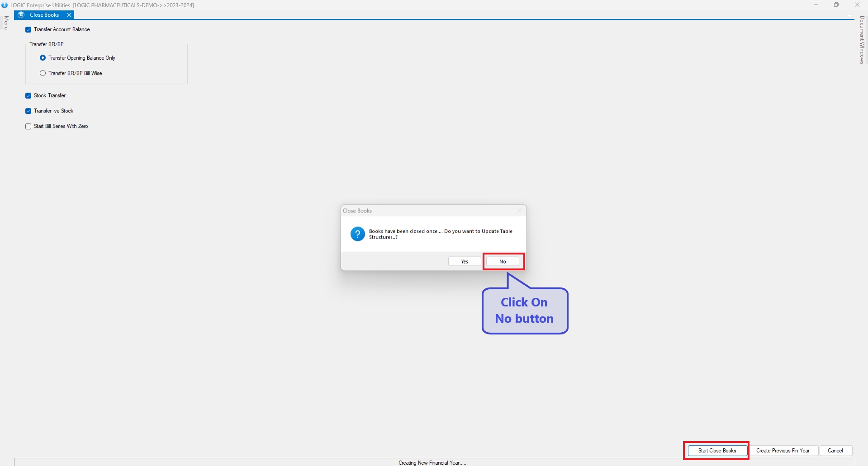The height and width of the screenshot is (466, 868).
Task: Restore down the application window
Action: click(x=836, y=5)
